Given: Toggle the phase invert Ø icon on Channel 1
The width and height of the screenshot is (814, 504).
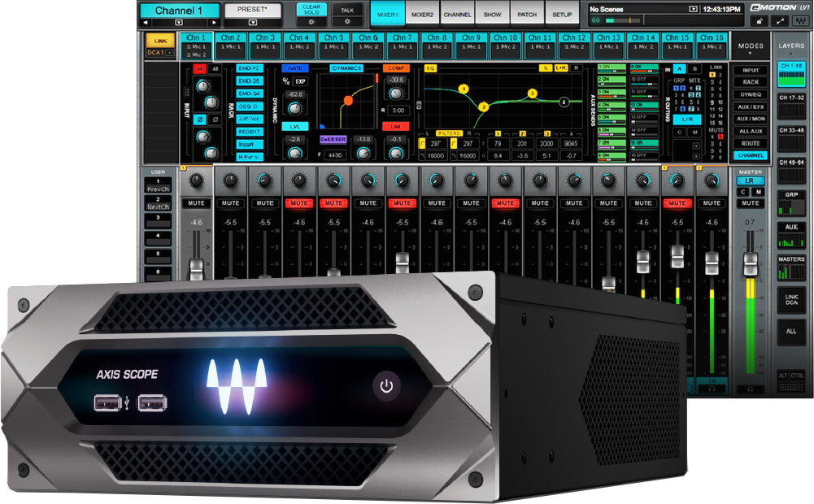Looking at the screenshot, I should click(200, 119).
